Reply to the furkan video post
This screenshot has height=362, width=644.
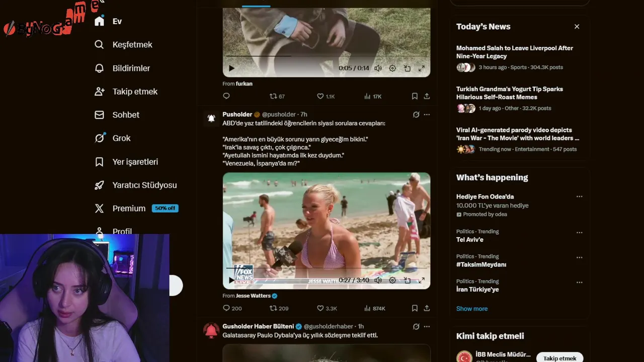point(226,96)
